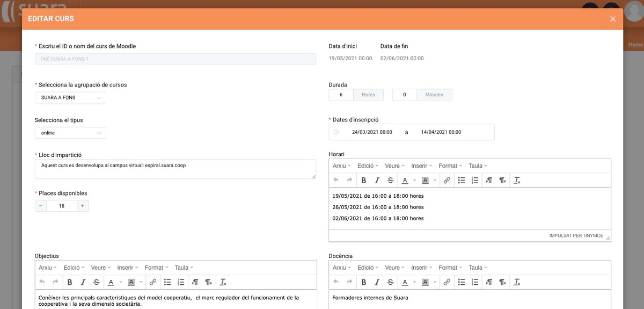Clear formatting in the Horari editor
Viewport: 644px width, 309px height.
[x=517, y=181]
